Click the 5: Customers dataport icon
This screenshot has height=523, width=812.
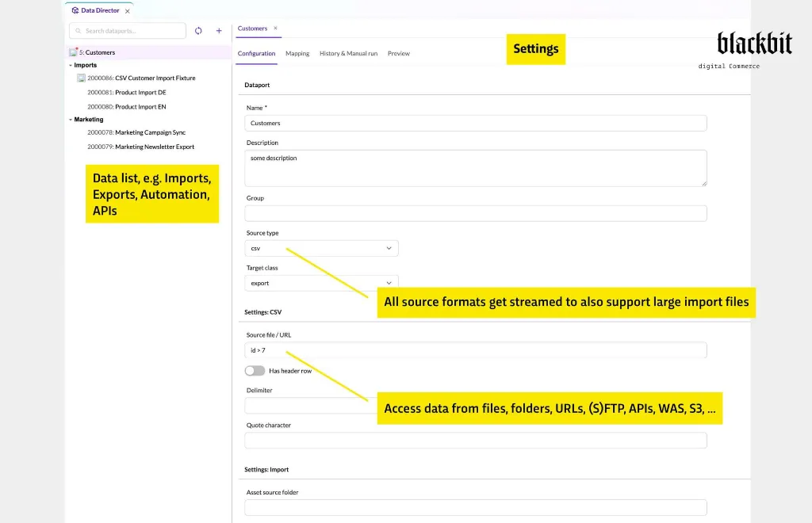point(74,52)
